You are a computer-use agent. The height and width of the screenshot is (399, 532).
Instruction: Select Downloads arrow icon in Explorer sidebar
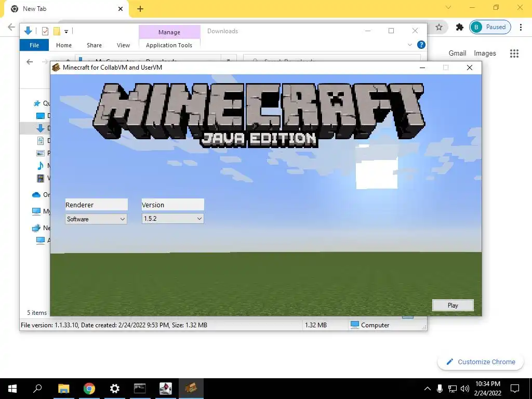click(x=41, y=128)
